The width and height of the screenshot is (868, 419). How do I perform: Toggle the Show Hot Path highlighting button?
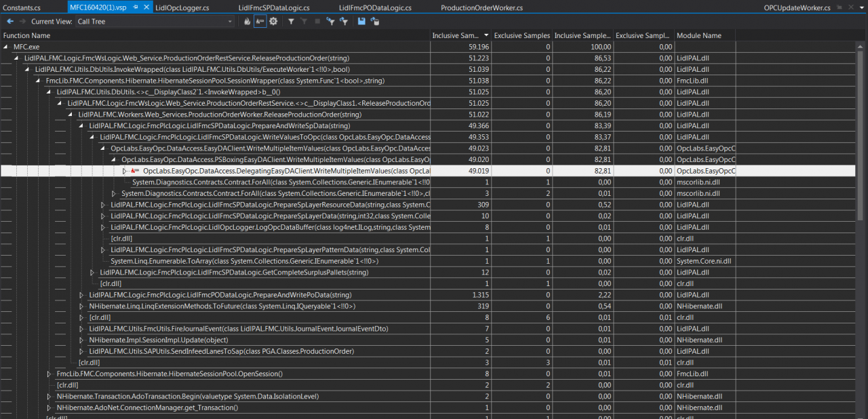(260, 22)
